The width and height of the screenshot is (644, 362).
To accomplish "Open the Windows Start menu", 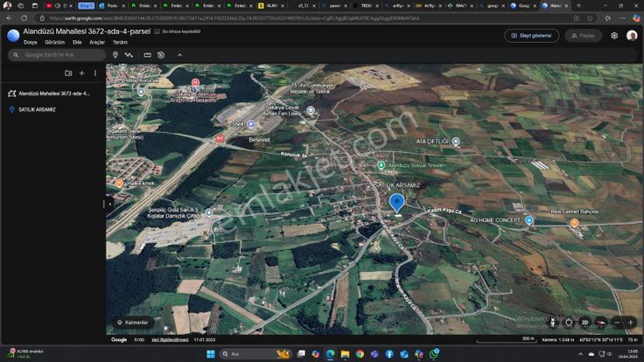I will click(x=211, y=354).
